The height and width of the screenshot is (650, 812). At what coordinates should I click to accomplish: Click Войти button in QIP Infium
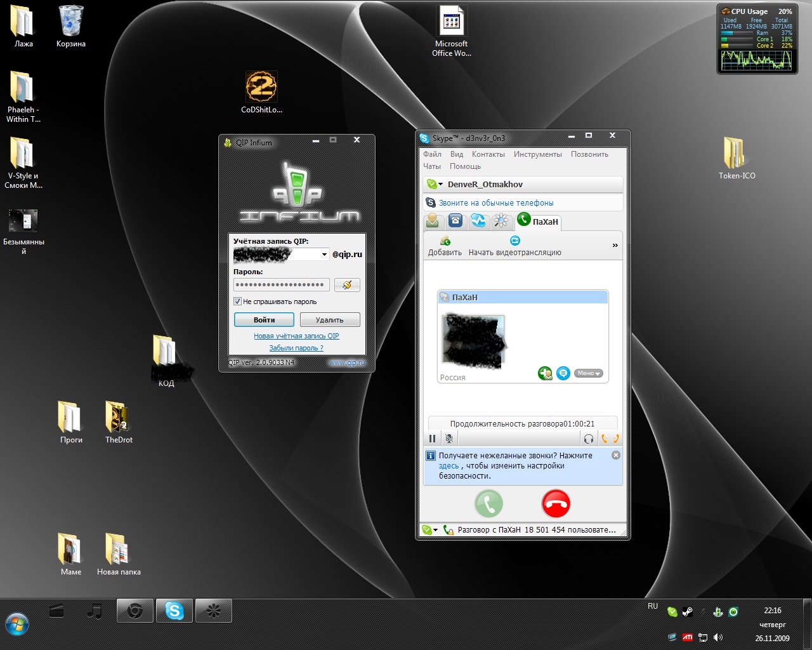click(264, 320)
